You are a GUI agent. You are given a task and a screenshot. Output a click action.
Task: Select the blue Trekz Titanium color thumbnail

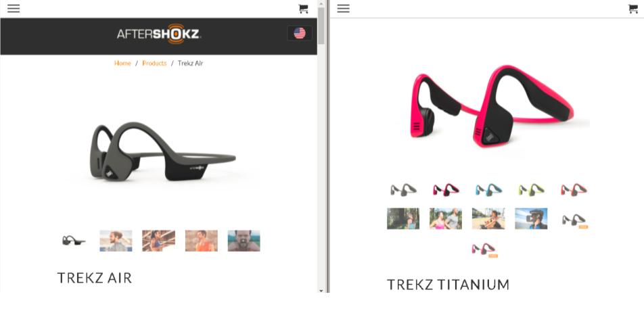pos(488,189)
